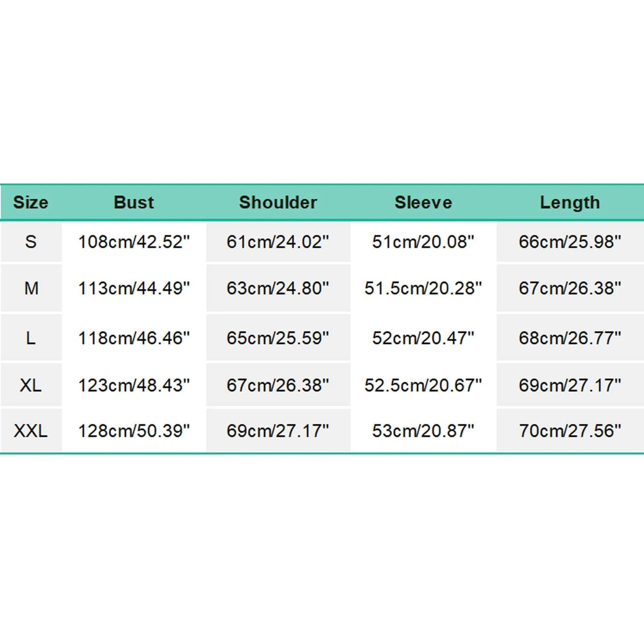The image size is (644, 644).
Task: Click length value 66cm/25.98"
Action: [570, 242]
